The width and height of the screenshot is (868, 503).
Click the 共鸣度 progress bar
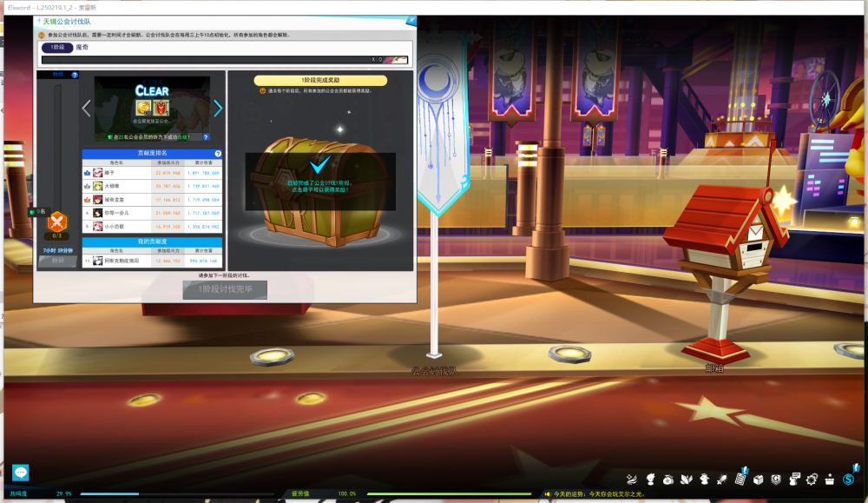pos(177,493)
